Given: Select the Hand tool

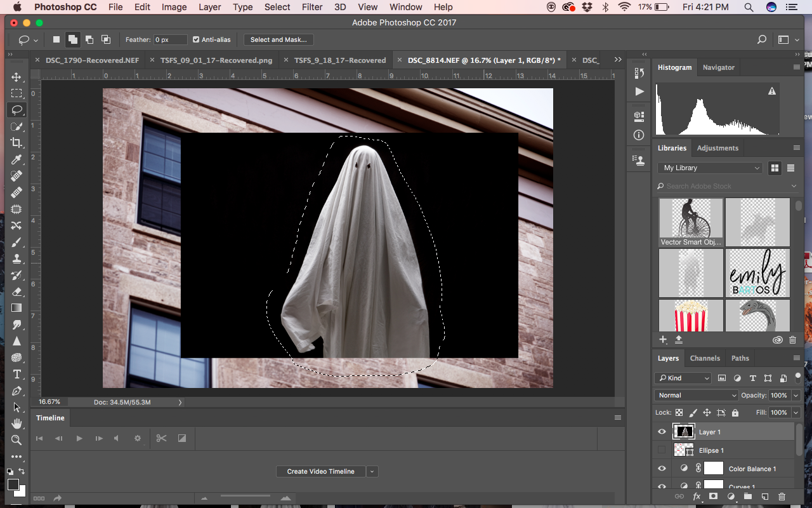Looking at the screenshot, I should [16, 424].
